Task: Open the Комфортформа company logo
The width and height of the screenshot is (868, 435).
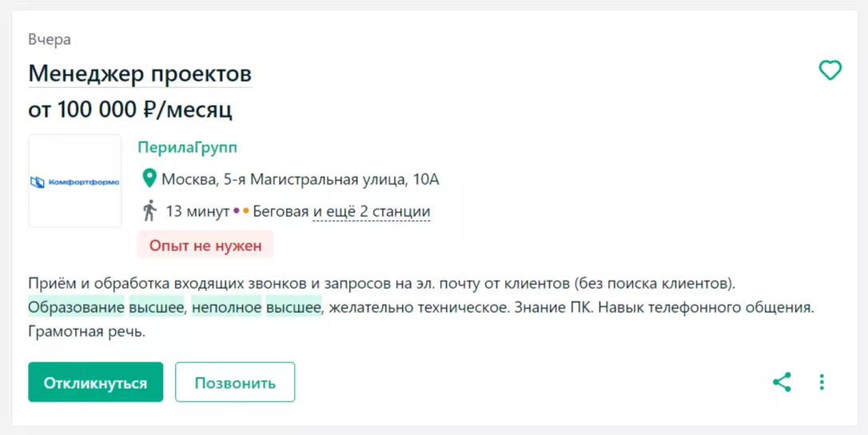Action: point(74,182)
